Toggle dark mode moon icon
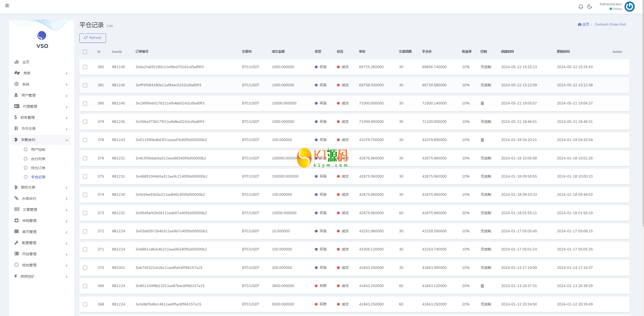644x316 pixels. tap(590, 7)
